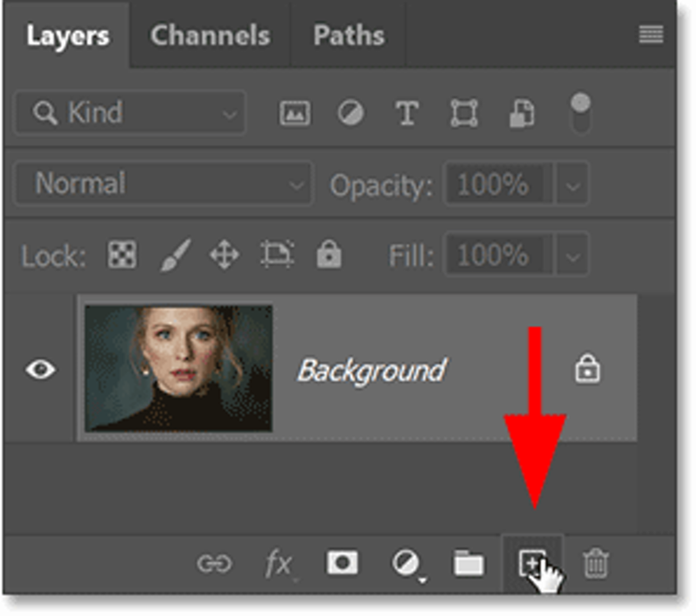Screen dimensions: 696x616
Task: Switch to the Channels tab
Action: pos(210,35)
